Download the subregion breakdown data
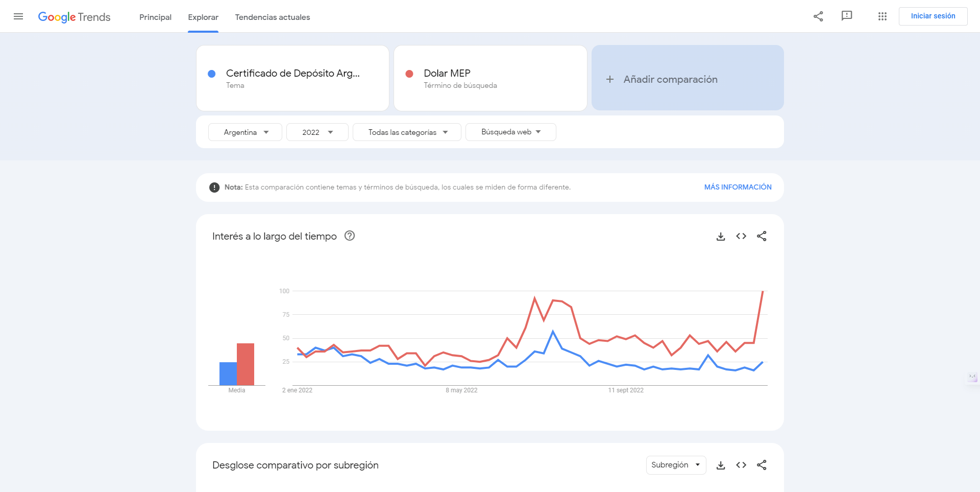980x492 pixels. (x=721, y=465)
